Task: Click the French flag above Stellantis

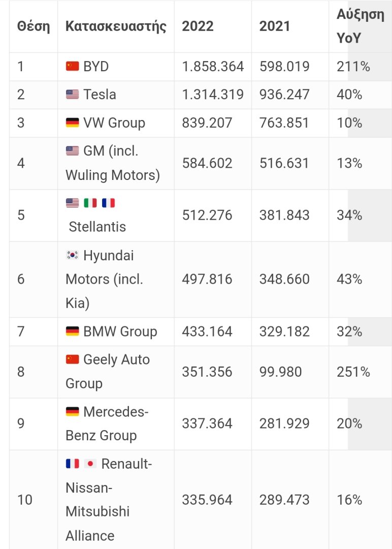Action: tap(108, 203)
